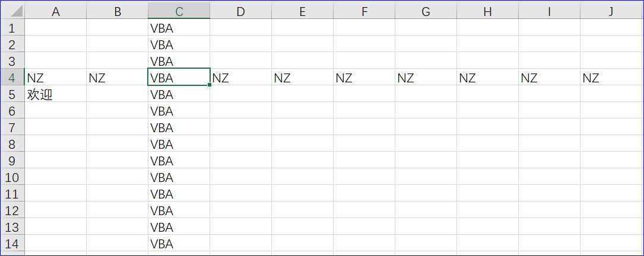
Task: Click cell B4 containing NZ
Action: (118, 77)
